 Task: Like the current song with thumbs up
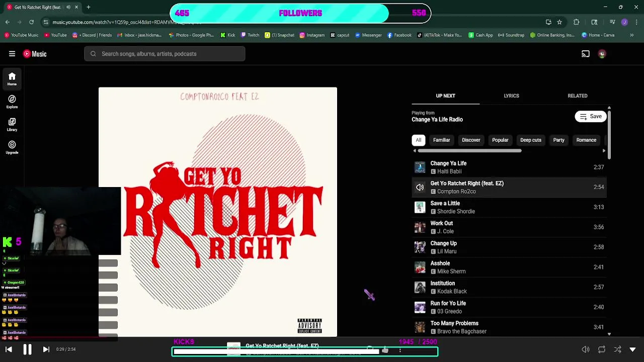[385, 349]
